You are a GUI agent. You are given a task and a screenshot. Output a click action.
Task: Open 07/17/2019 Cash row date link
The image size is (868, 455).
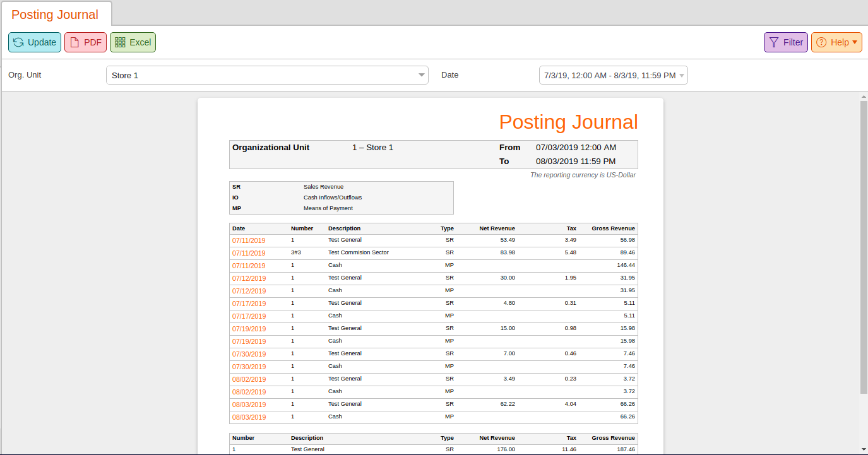(249, 316)
